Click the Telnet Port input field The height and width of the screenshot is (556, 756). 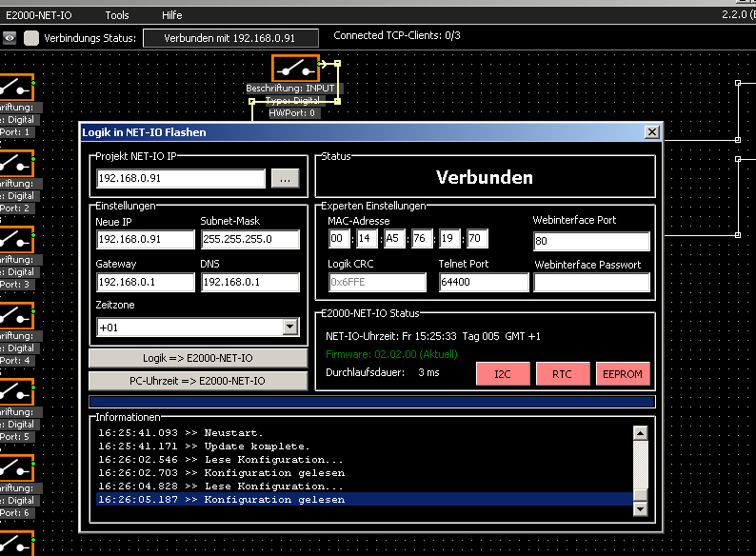[x=483, y=283]
